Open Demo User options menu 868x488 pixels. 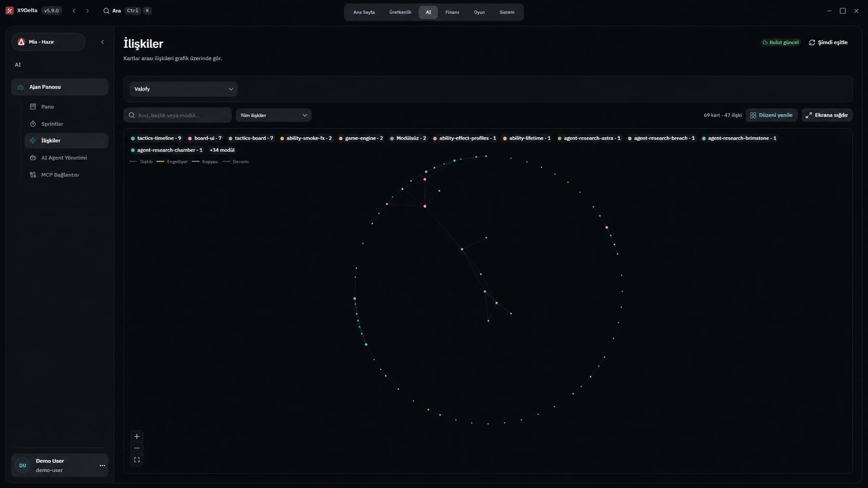[102, 466]
